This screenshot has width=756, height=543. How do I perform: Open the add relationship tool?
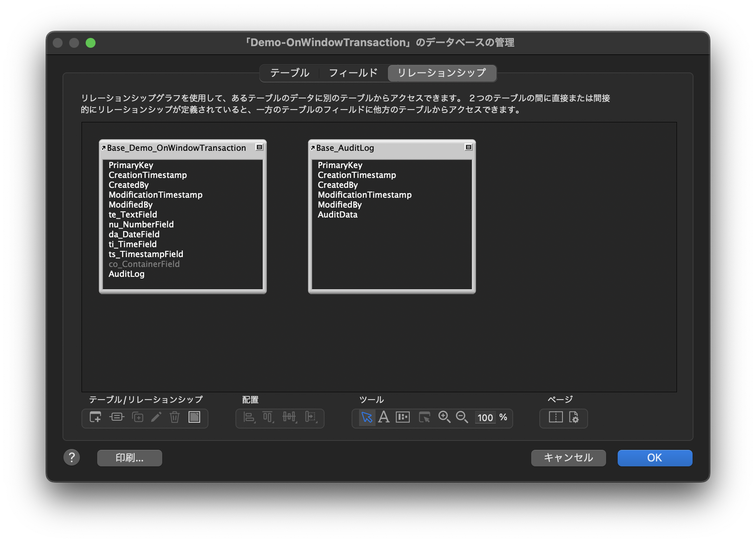pyautogui.click(x=117, y=418)
